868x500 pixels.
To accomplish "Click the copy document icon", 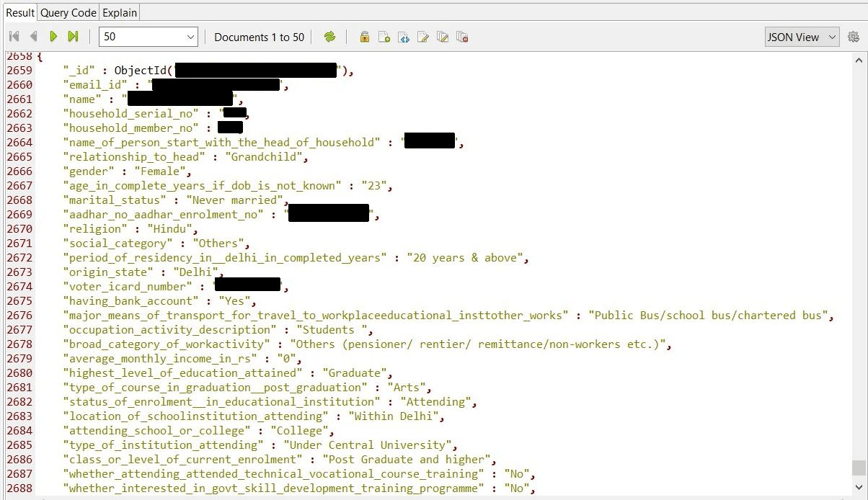I will [443, 37].
